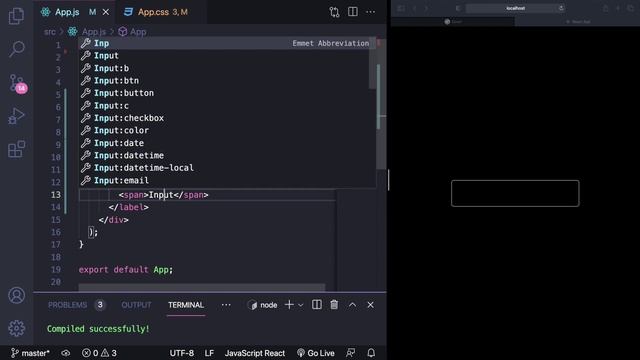Click the App symbol breadcrumb
Screen dimensions: 640x360
(138, 32)
